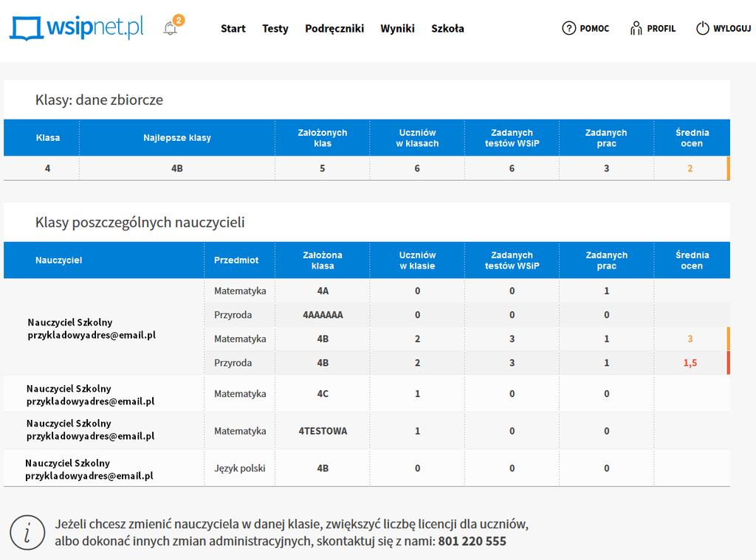Open the notifications bell icon
Image resolution: width=756 pixels, height=560 pixels.
[x=170, y=29]
